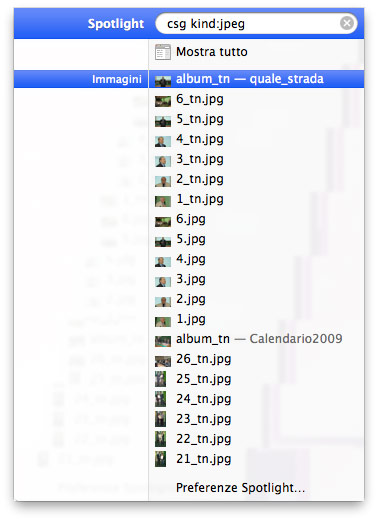The image size is (378, 521).
Task: Select the 1.jpg image result
Action: [x=256, y=319]
